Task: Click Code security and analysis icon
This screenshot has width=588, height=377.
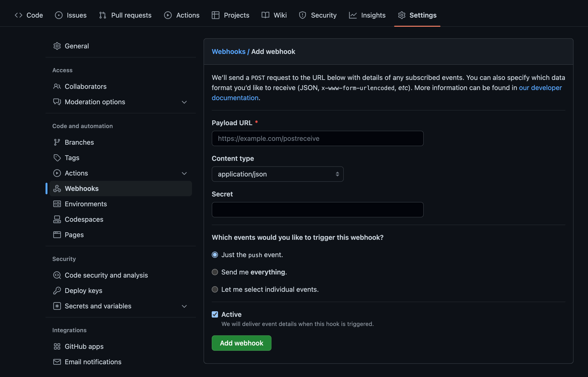Action: click(57, 275)
